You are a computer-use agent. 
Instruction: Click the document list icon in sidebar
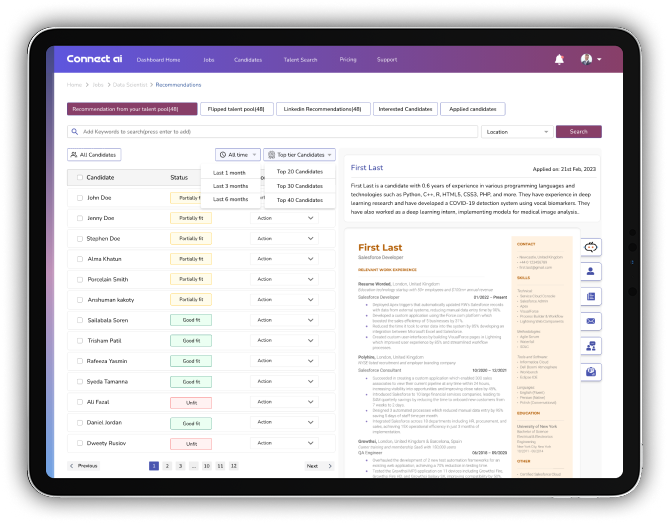(590, 296)
